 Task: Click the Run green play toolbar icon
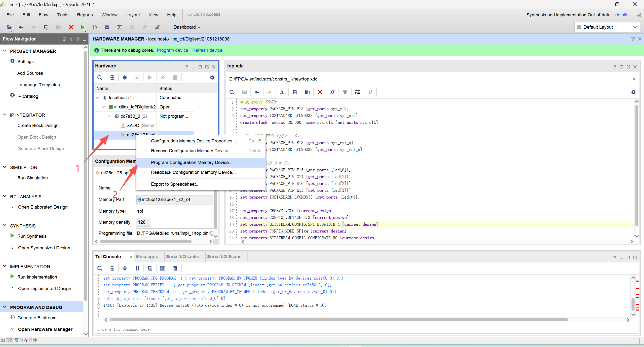click(x=82, y=27)
